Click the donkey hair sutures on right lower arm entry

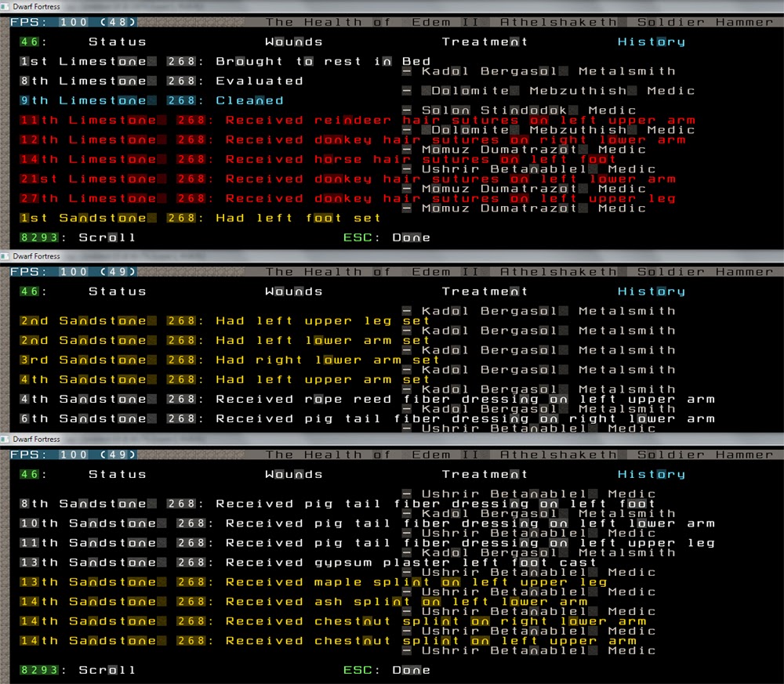(353, 140)
